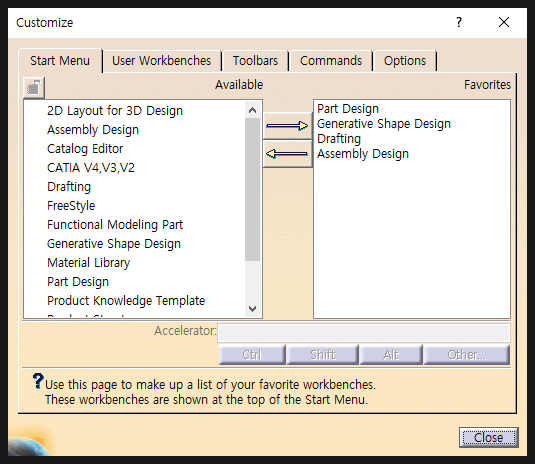The height and width of the screenshot is (464, 535).
Task: Switch to the Start Menu tab
Action: [60, 61]
